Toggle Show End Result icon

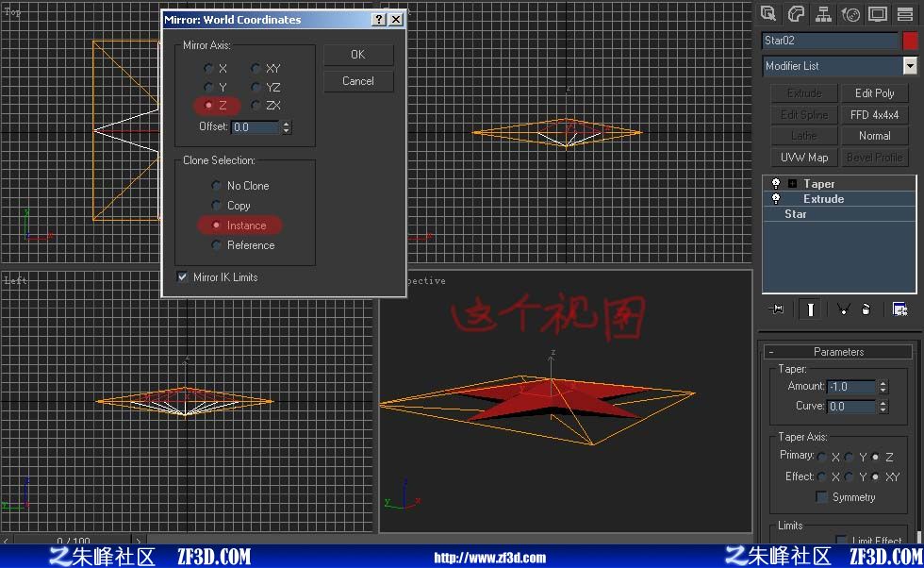point(810,309)
